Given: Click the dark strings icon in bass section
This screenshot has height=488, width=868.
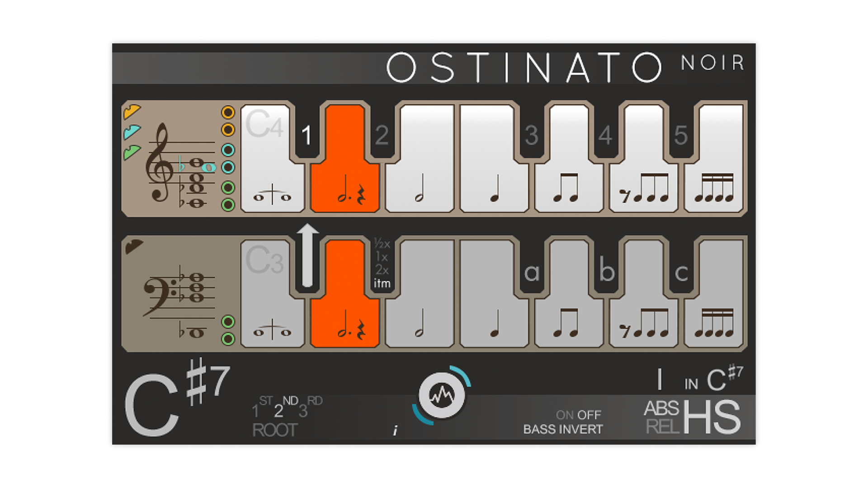Looking at the screenshot, I should [x=134, y=246].
